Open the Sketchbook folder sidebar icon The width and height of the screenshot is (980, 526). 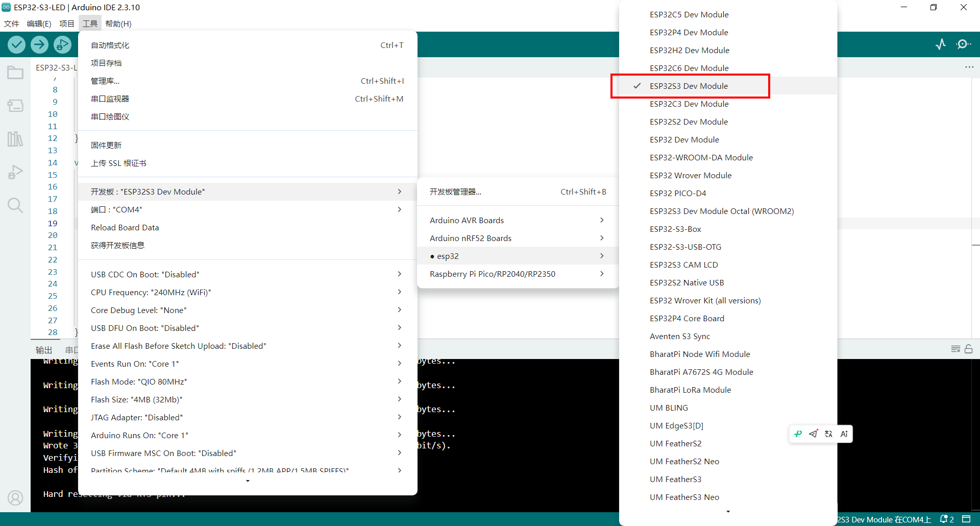point(15,73)
